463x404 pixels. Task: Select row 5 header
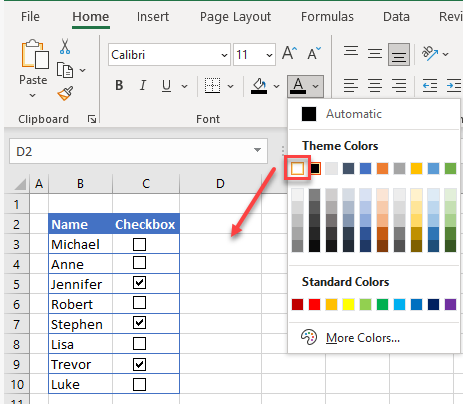(x=17, y=284)
